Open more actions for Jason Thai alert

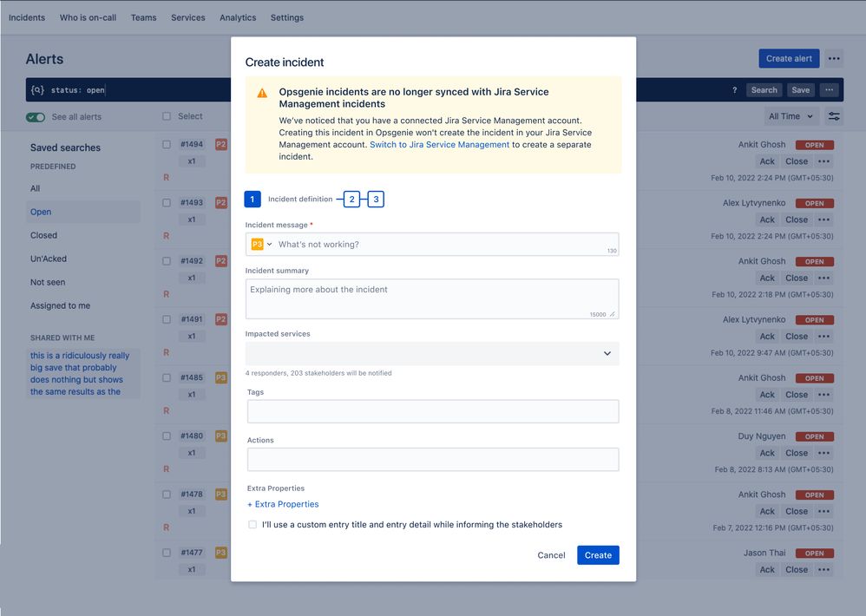point(823,570)
